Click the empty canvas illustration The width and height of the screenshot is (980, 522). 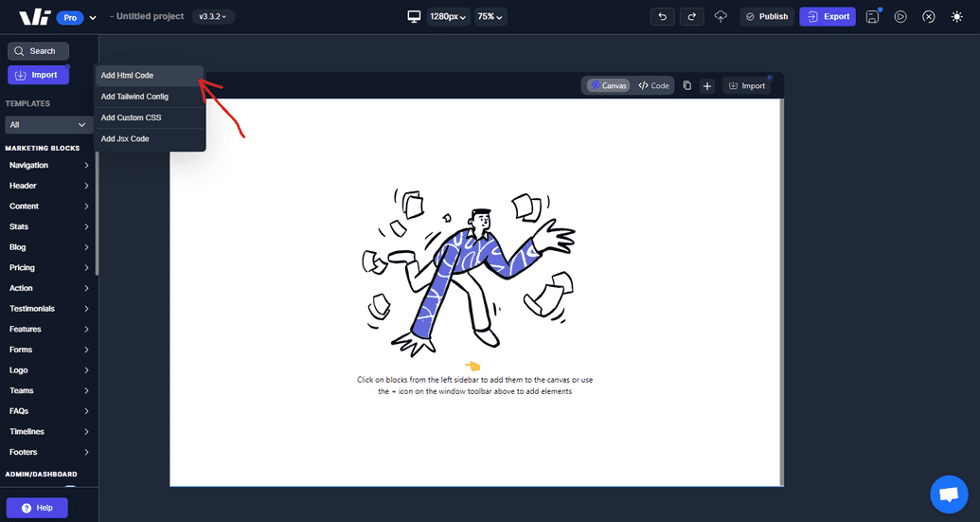(x=469, y=273)
